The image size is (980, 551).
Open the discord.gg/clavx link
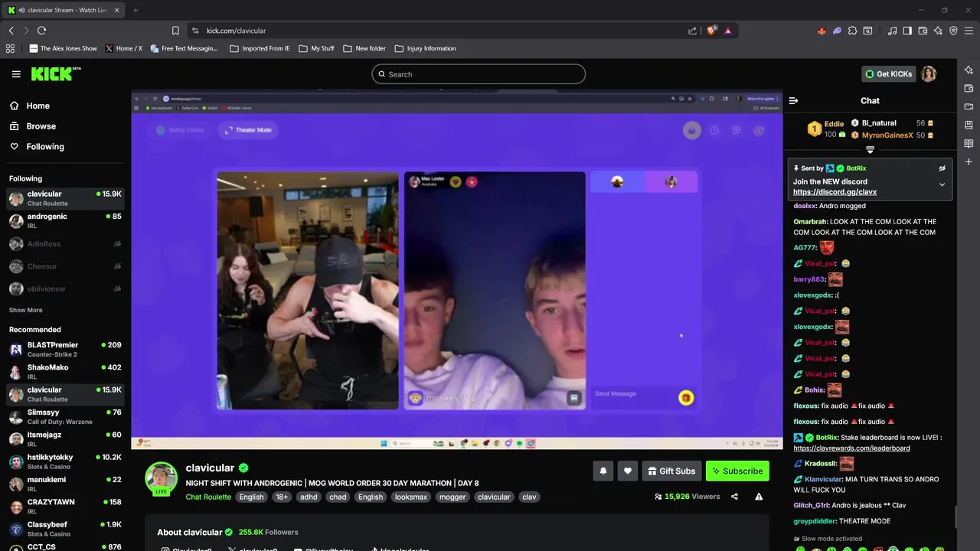(835, 192)
